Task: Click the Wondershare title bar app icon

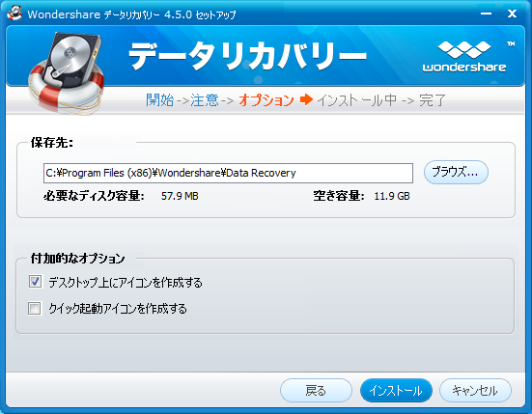Action: [x=14, y=14]
